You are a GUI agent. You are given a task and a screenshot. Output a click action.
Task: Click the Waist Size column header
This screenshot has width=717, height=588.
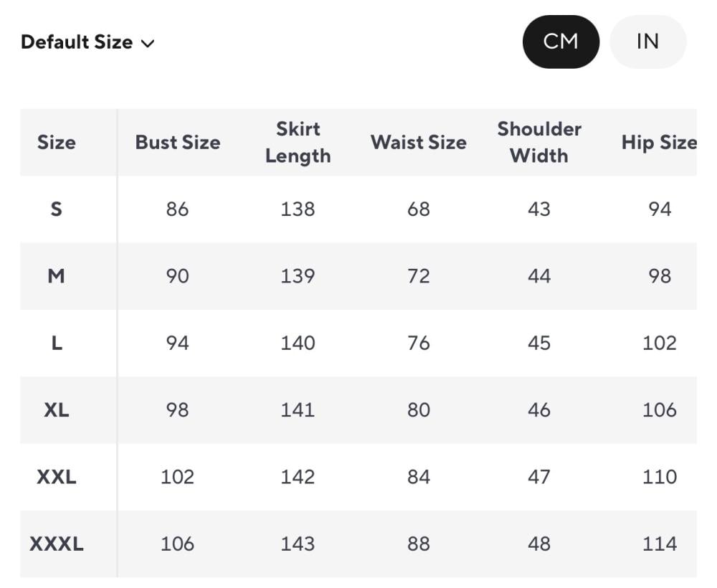[419, 142]
